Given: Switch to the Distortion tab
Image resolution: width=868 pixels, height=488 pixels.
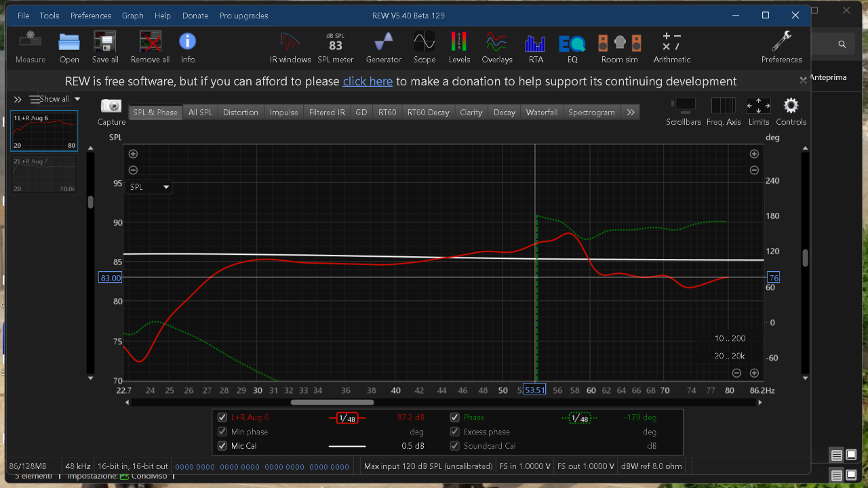Looking at the screenshot, I should pos(241,113).
